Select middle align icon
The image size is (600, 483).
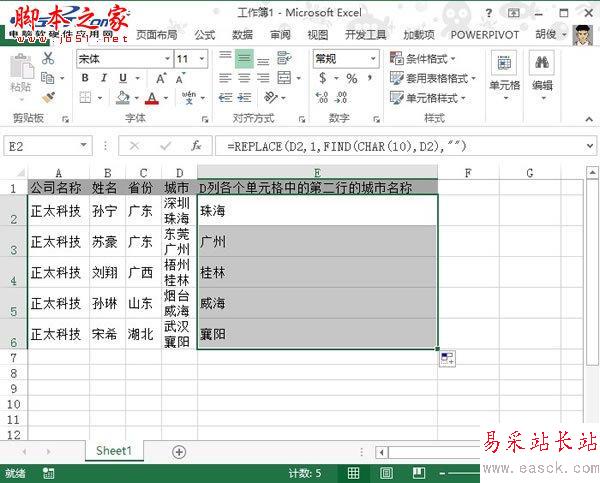(x=244, y=59)
